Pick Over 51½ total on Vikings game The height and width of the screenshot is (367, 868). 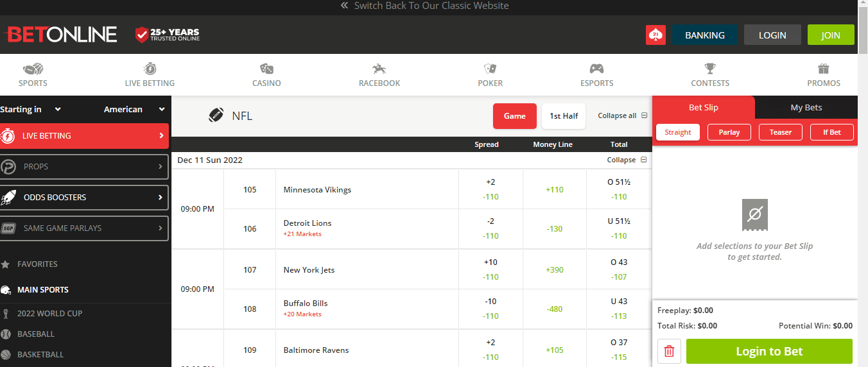click(x=619, y=189)
